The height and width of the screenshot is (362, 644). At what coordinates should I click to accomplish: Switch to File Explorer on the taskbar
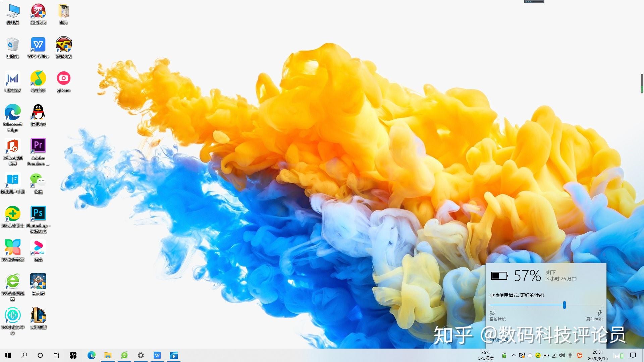click(108, 355)
